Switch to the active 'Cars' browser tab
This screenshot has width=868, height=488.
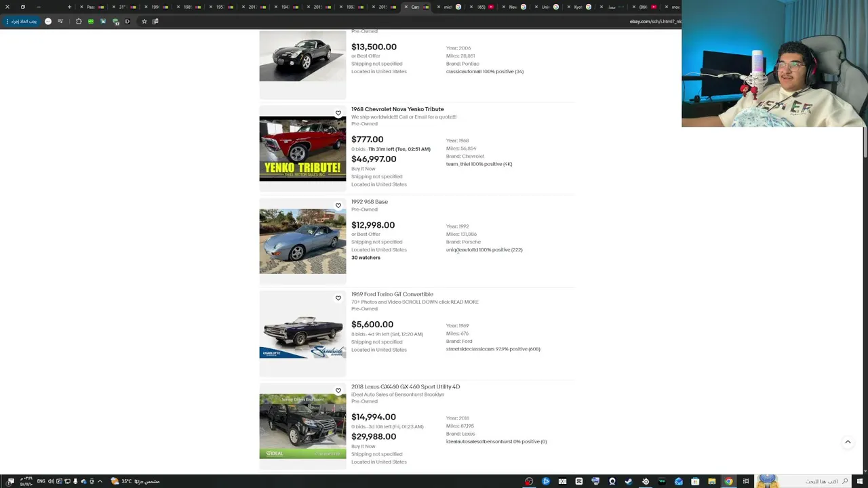click(415, 7)
